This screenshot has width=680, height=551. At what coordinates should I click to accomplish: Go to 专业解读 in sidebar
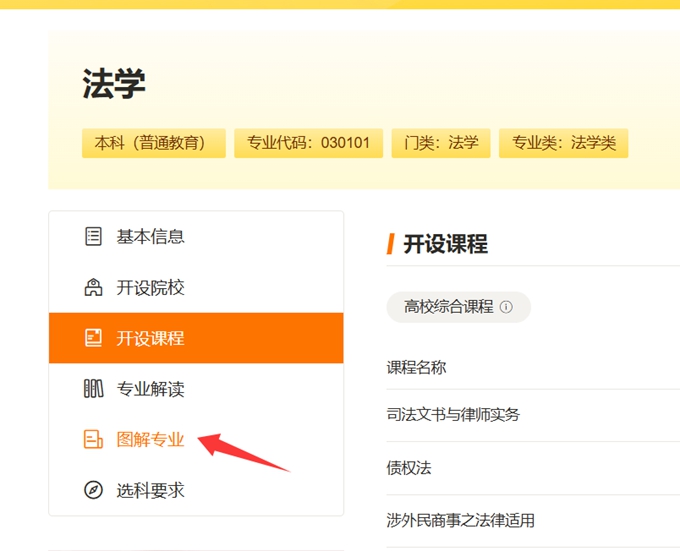(196, 388)
